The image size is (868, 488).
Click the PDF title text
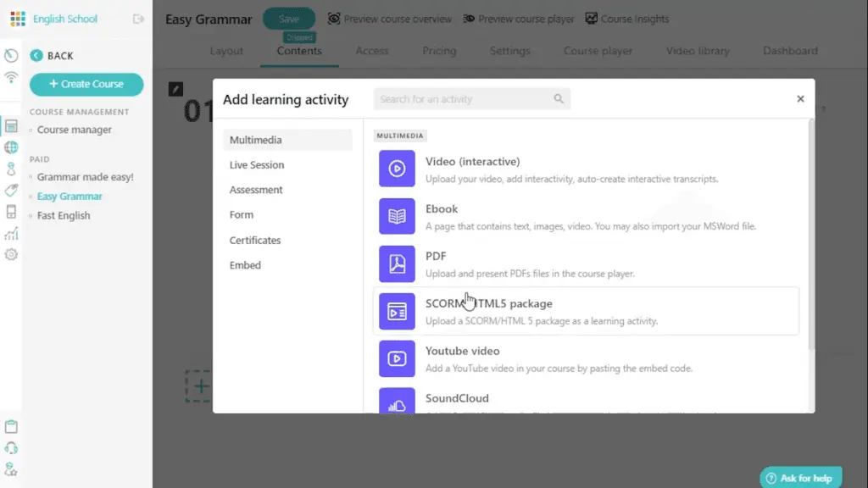[436, 256]
